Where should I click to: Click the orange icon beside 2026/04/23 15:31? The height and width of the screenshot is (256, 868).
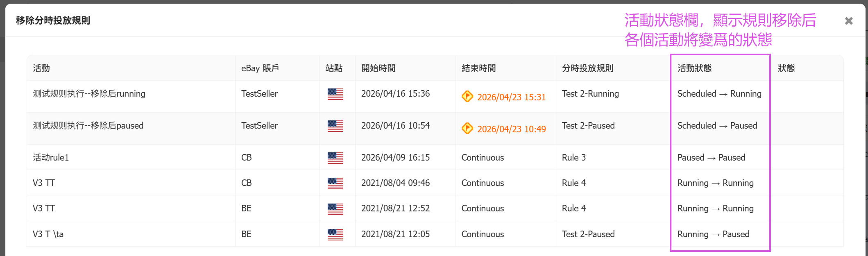point(467,97)
